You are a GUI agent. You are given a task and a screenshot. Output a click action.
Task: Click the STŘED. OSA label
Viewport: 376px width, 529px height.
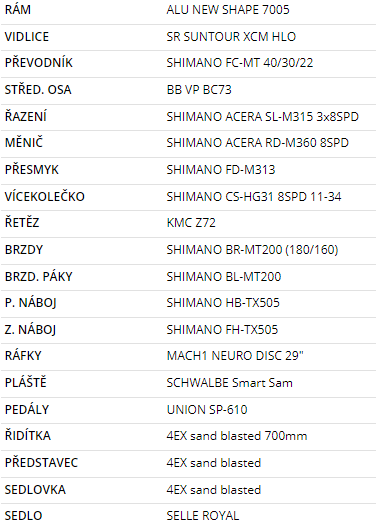38,89
